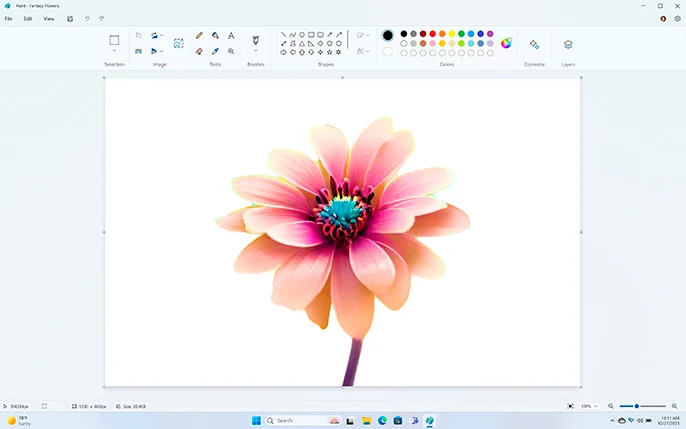Open the weather widget

point(19,421)
